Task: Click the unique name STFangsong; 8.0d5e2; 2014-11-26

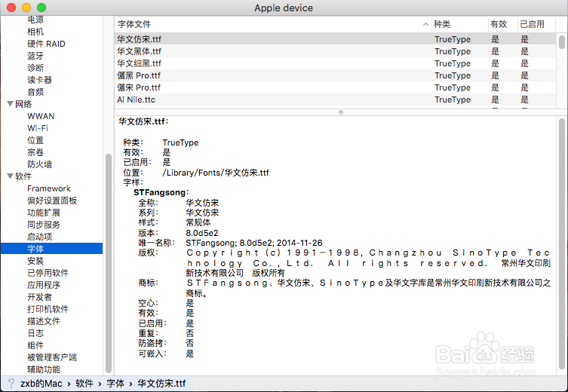Action: (x=254, y=243)
